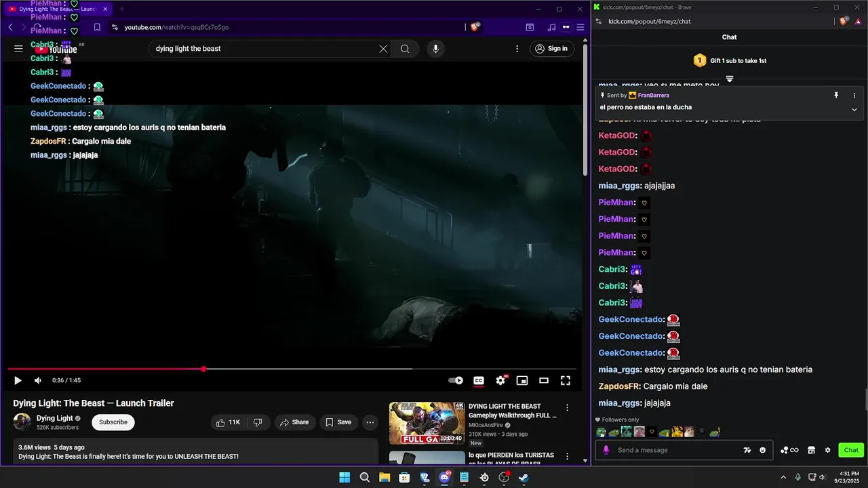The width and height of the screenshot is (868, 488).
Task: Close the Dying Light YouTube tab
Action: click(x=105, y=9)
